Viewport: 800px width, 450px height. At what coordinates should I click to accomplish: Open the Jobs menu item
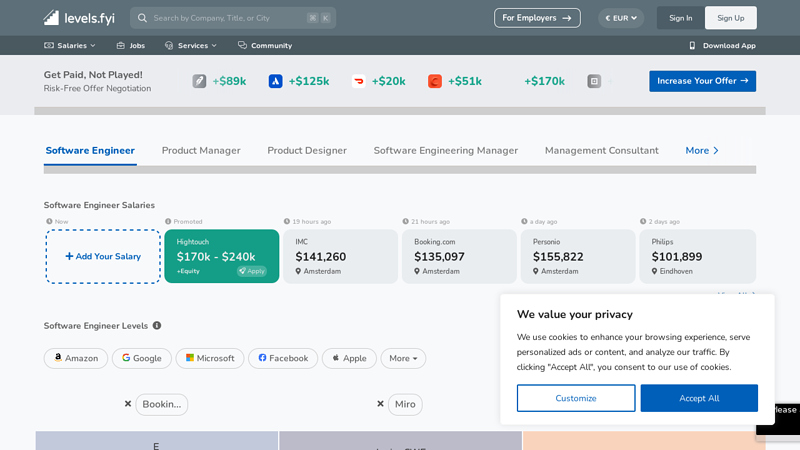[x=131, y=45]
